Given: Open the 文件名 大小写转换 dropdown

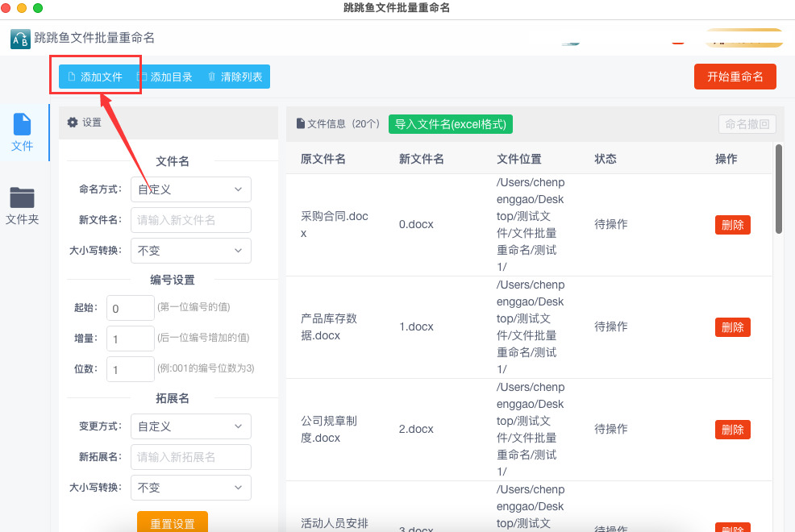Looking at the screenshot, I should [x=190, y=251].
